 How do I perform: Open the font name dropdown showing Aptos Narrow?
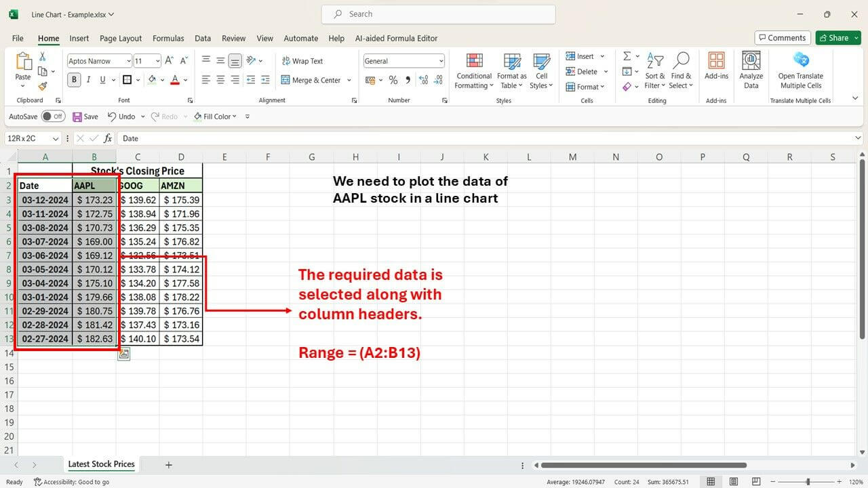click(128, 61)
